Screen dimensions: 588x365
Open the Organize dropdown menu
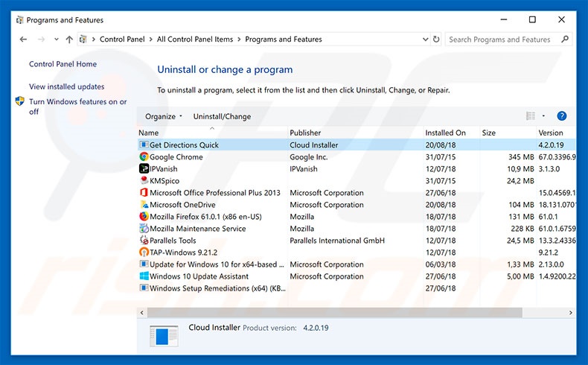pyautogui.click(x=164, y=116)
